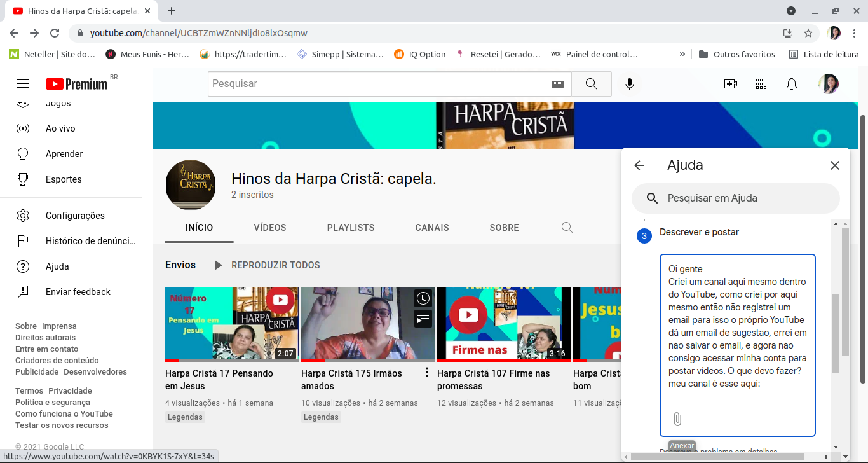Select the INÍCIO channel tab
Screen dimensions: 868x463
tap(200, 228)
